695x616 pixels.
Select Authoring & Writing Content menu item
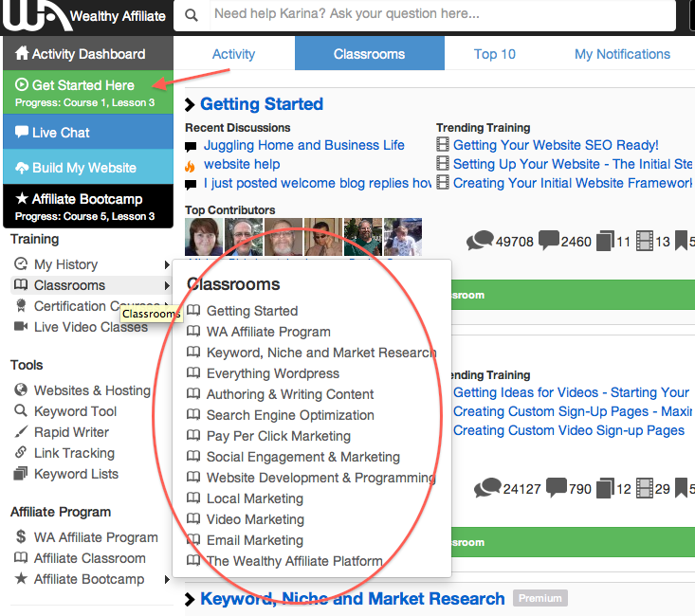tap(290, 394)
